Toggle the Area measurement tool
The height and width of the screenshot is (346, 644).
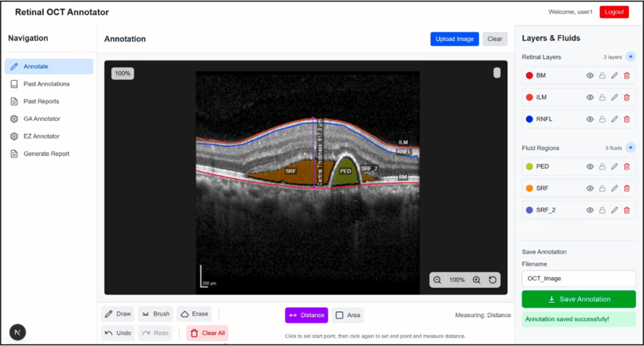tap(348, 315)
